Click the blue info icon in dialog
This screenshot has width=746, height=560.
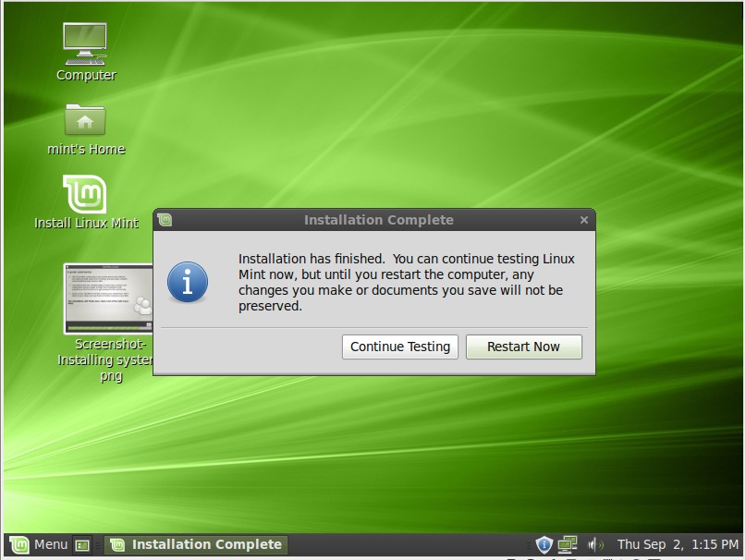click(188, 282)
